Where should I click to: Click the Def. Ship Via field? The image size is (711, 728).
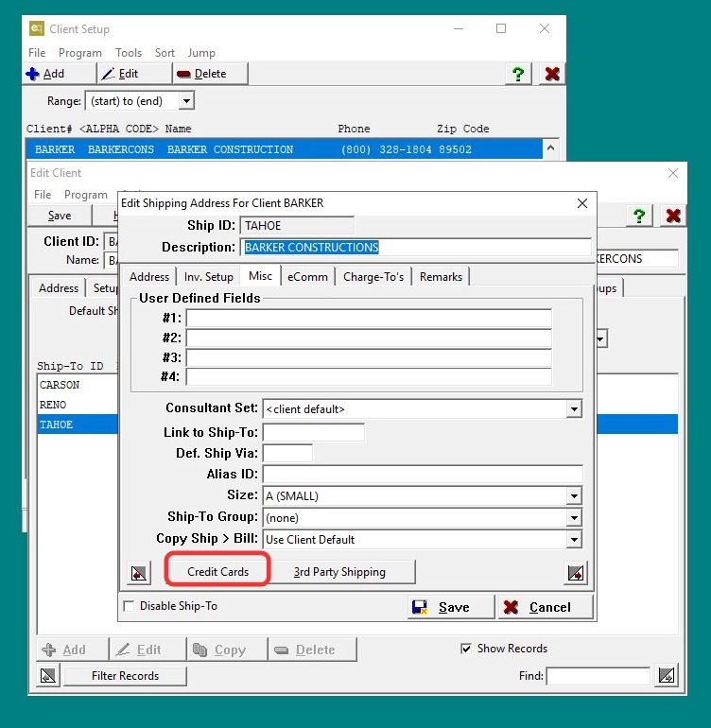click(287, 453)
